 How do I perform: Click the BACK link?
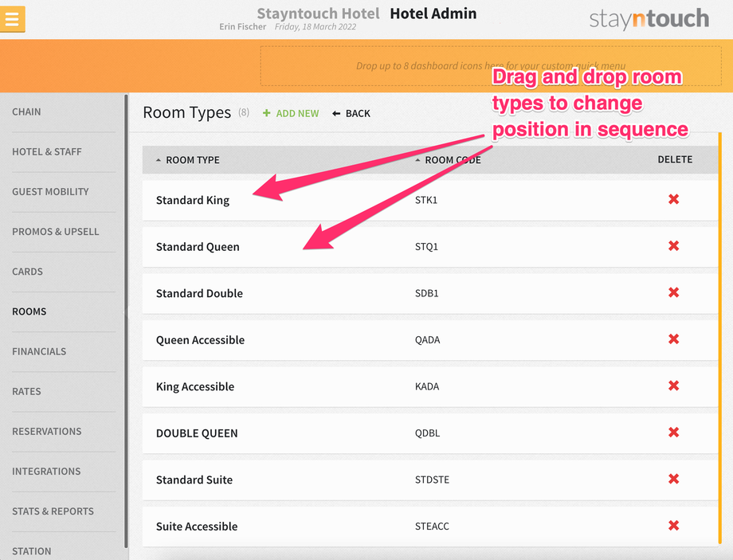click(x=358, y=114)
